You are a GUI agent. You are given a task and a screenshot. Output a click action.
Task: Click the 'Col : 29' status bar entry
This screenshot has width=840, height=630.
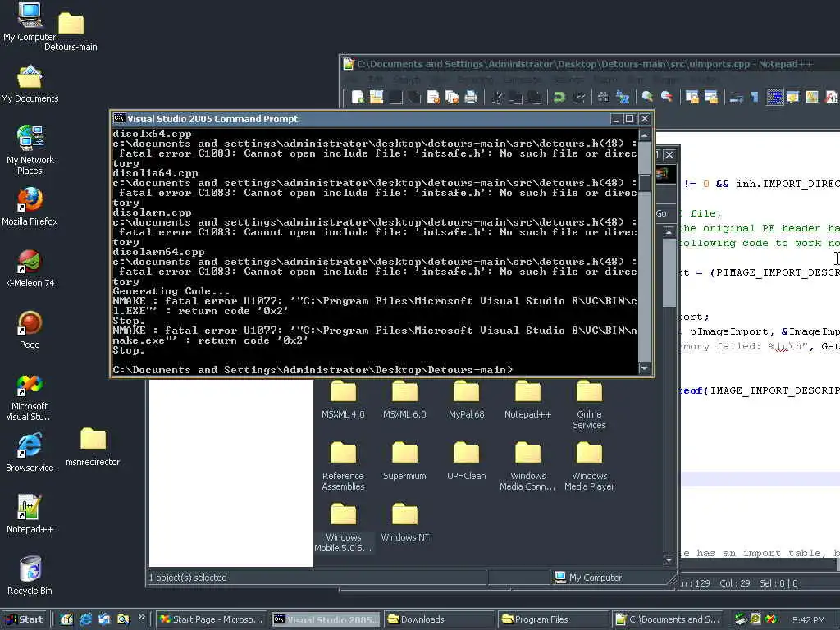pyautogui.click(x=734, y=583)
